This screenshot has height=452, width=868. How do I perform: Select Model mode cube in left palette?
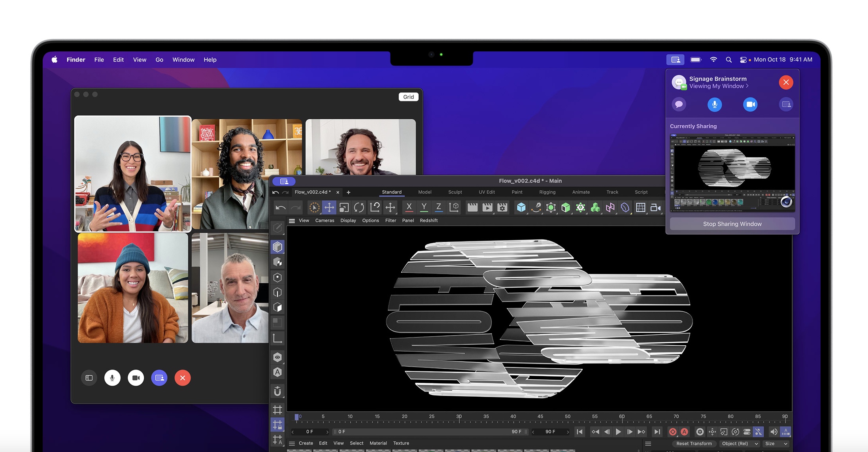point(277,247)
